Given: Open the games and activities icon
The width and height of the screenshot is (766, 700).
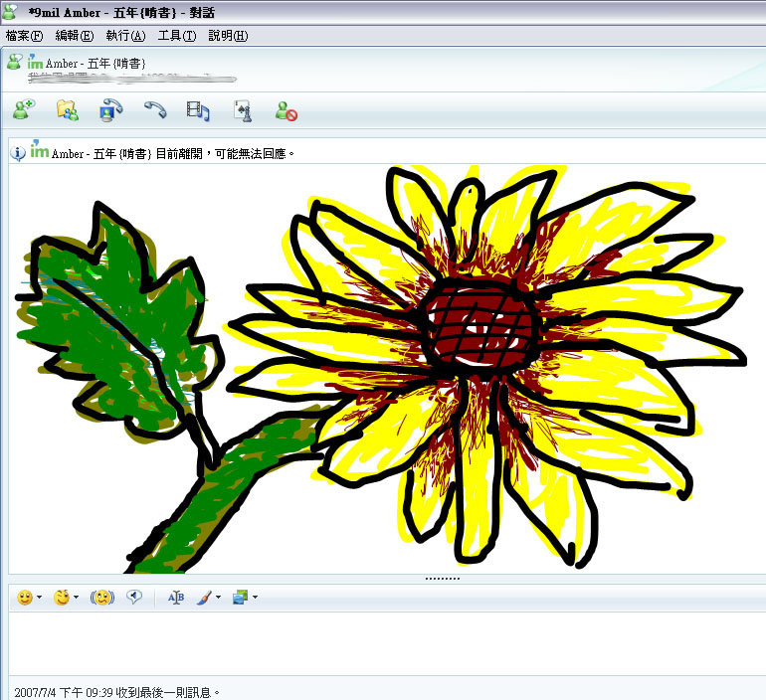Looking at the screenshot, I should point(243,110).
